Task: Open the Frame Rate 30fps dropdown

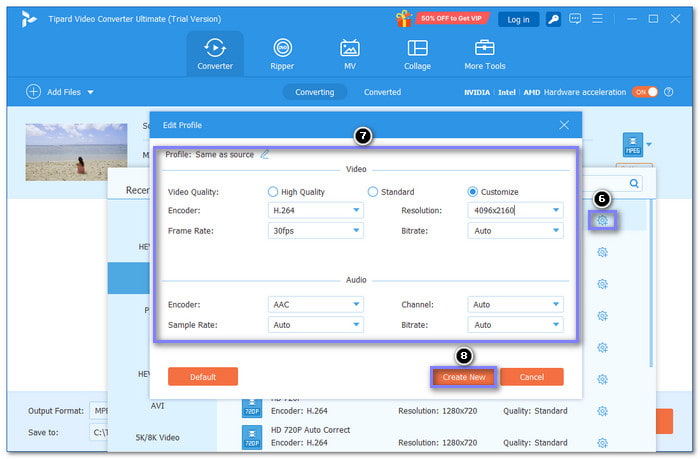Action: pyautogui.click(x=315, y=231)
